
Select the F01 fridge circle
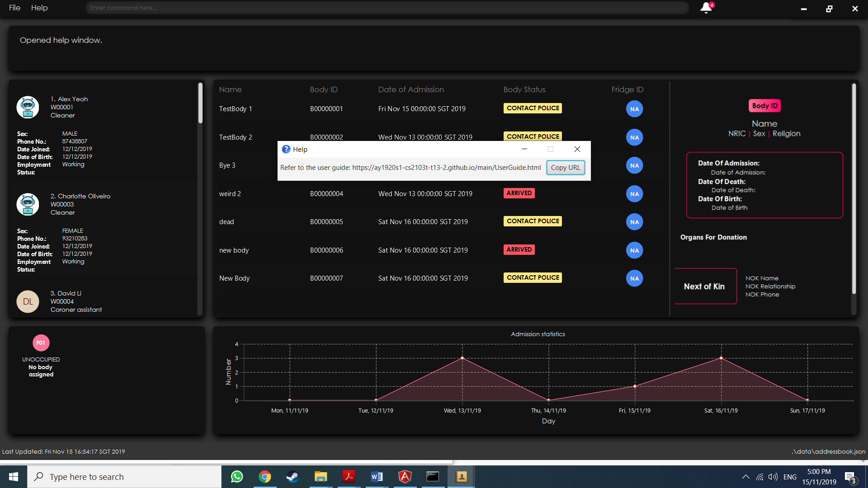click(41, 343)
